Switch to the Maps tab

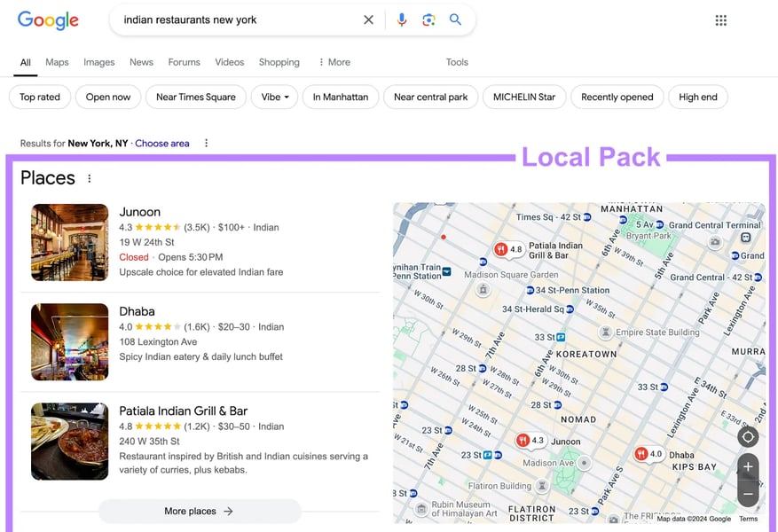pyautogui.click(x=57, y=62)
